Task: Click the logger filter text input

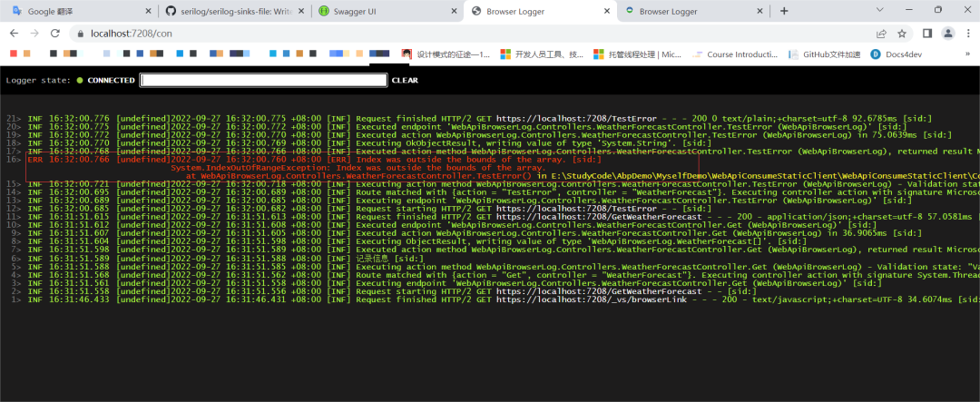Action: click(263, 80)
